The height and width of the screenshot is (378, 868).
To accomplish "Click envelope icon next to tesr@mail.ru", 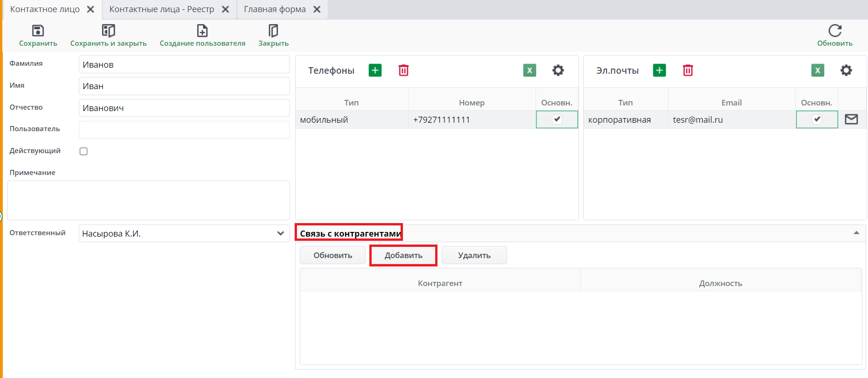I will point(851,119).
